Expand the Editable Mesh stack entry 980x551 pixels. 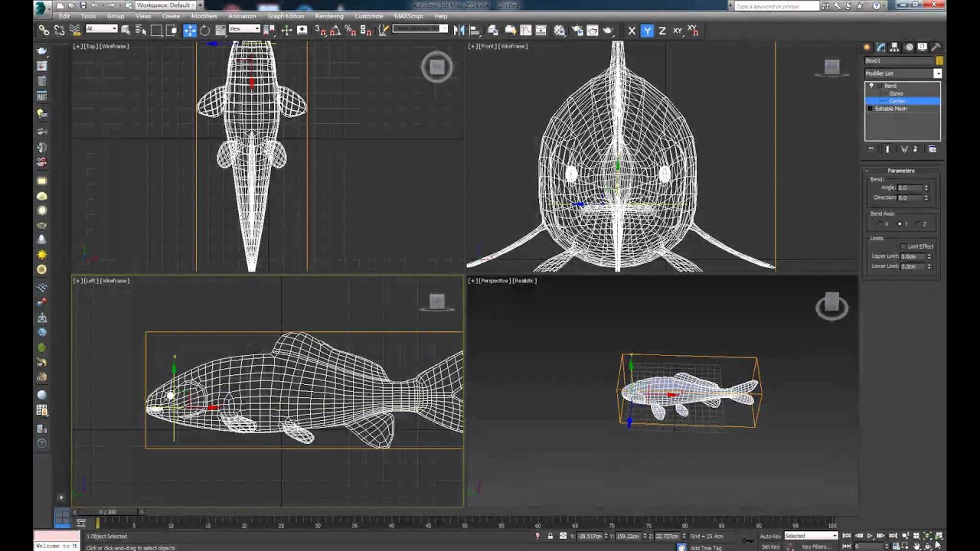pos(870,109)
